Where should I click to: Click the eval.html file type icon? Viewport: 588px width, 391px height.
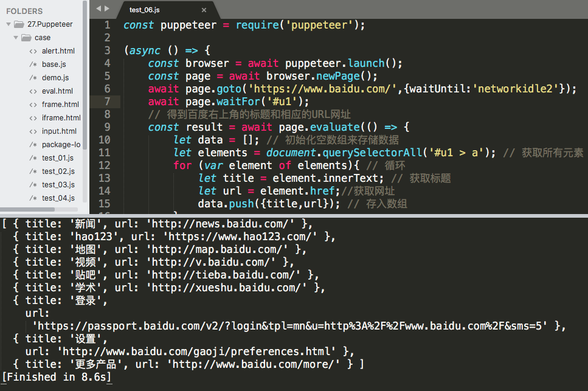click(x=33, y=91)
